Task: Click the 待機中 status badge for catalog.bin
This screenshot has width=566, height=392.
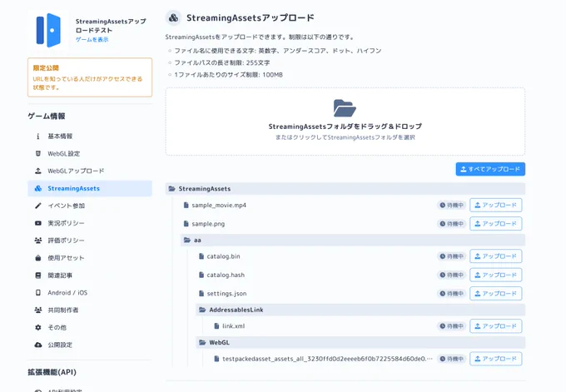Action: point(451,256)
